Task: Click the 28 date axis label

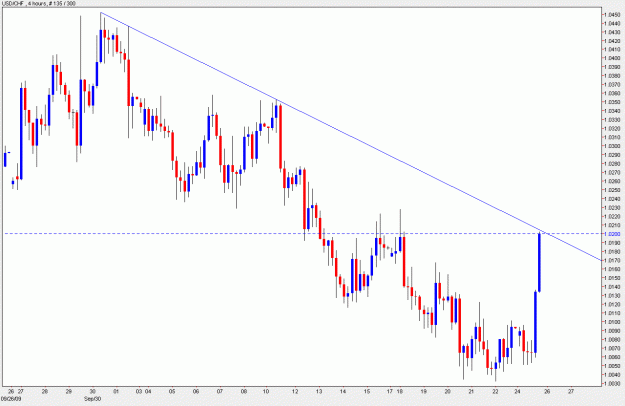Action: click(x=45, y=391)
